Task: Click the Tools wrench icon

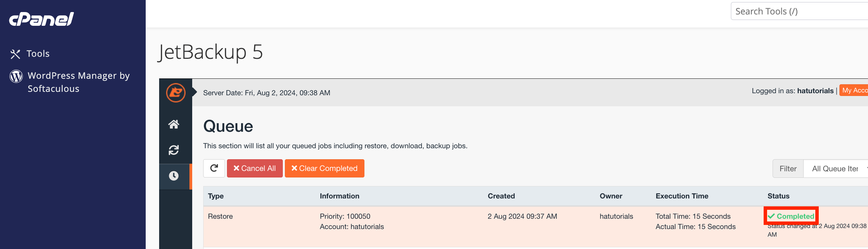Action: click(15, 54)
